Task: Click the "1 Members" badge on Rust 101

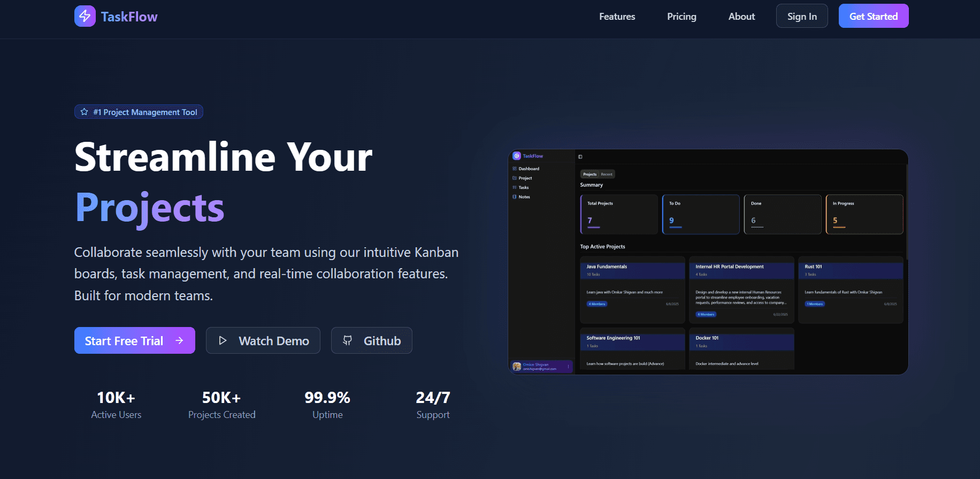Action: 815,304
